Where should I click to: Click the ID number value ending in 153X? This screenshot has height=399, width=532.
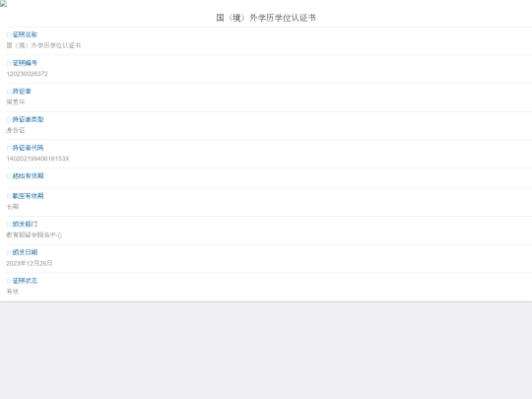(x=37, y=159)
